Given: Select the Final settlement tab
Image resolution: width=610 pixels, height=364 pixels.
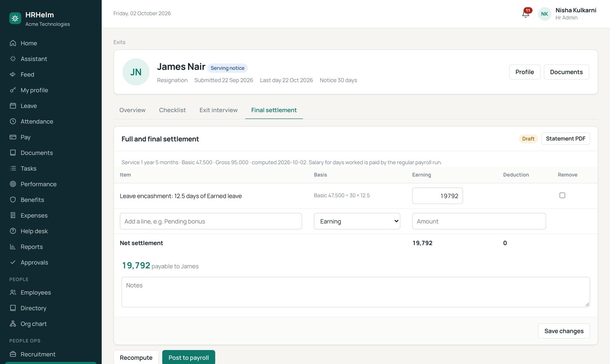Looking at the screenshot, I should (x=274, y=110).
